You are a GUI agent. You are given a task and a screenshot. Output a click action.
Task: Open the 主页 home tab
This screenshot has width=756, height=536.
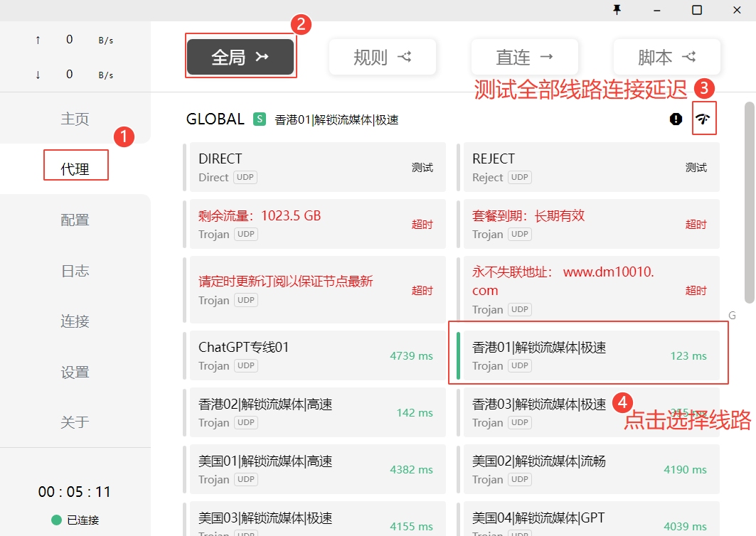coord(75,119)
